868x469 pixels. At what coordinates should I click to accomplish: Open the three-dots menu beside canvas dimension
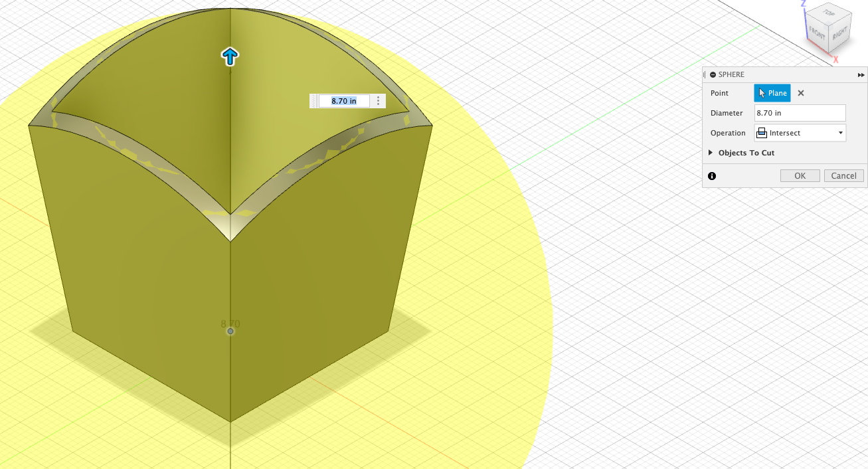[378, 101]
